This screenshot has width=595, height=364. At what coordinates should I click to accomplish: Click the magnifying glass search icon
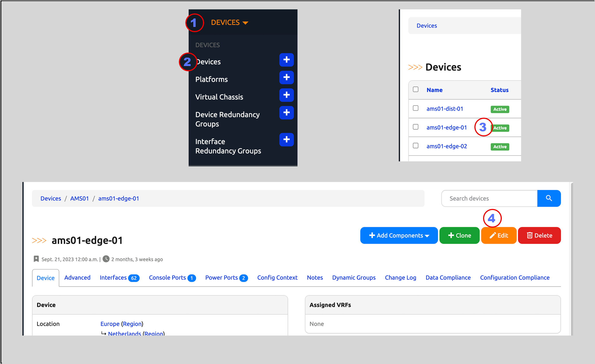point(549,198)
